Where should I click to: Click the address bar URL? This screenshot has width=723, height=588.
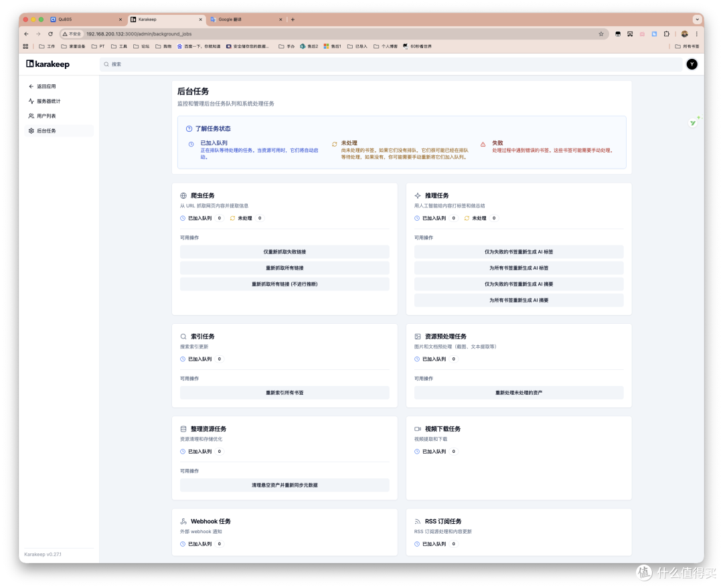(x=139, y=33)
